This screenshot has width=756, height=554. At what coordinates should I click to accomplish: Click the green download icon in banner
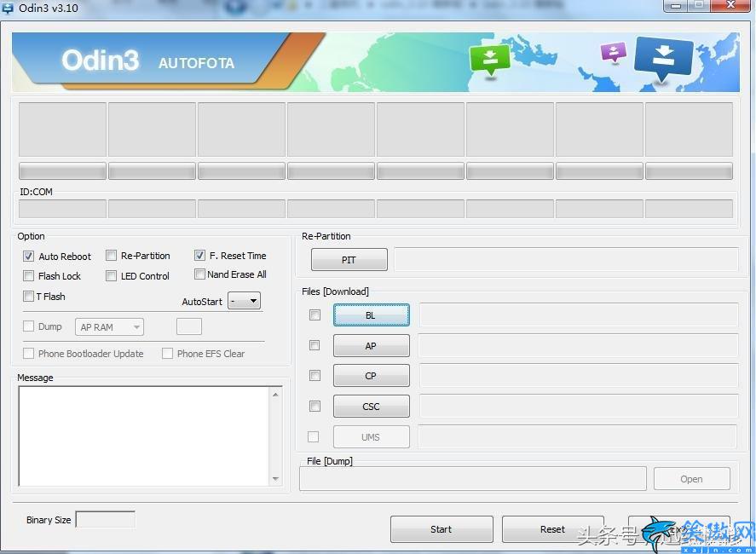[490, 60]
